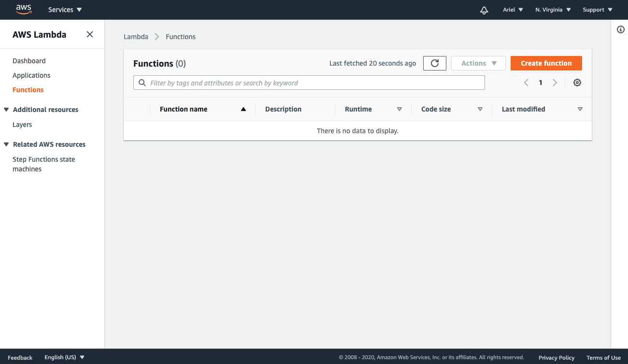Sort ascending by Function name arrow

(243, 109)
